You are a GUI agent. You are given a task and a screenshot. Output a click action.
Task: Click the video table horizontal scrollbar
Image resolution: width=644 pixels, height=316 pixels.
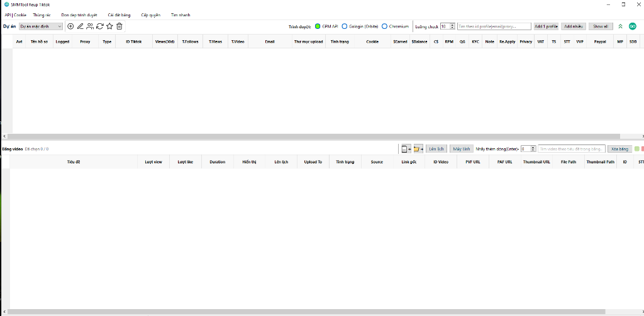click(x=306, y=312)
